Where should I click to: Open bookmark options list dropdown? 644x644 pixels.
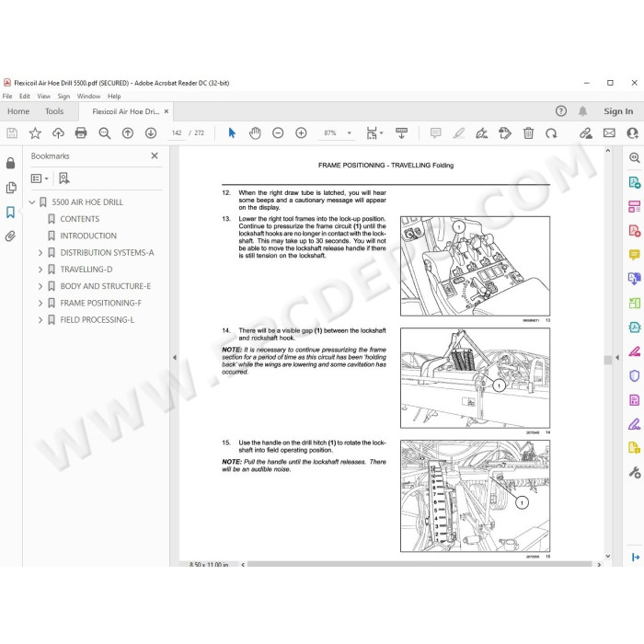[x=40, y=178]
